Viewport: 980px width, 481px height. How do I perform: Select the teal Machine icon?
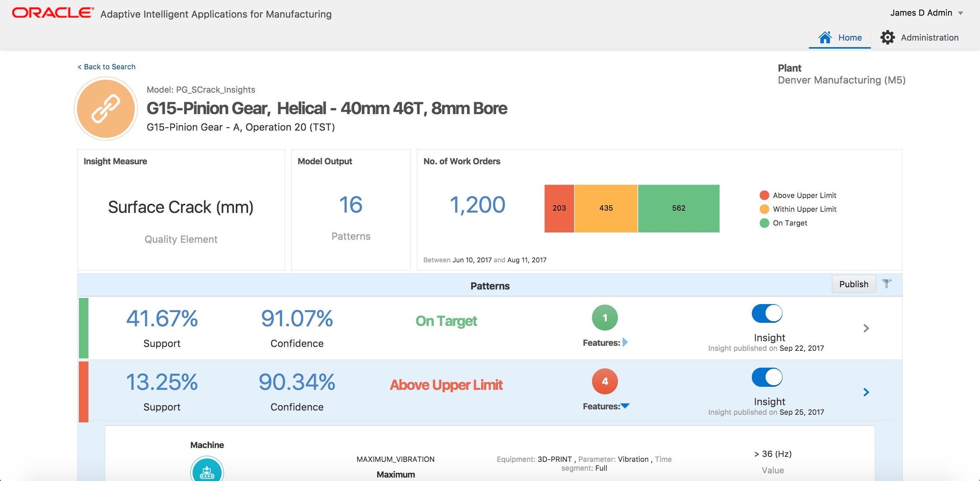coord(207,472)
